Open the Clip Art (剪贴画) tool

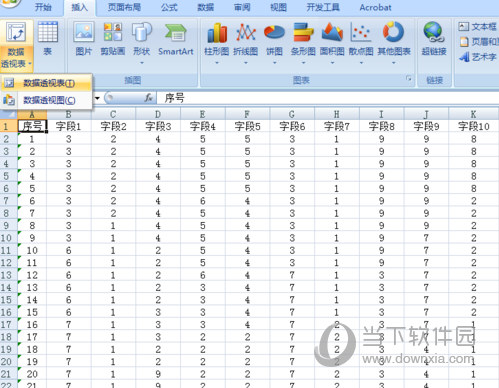(113, 38)
